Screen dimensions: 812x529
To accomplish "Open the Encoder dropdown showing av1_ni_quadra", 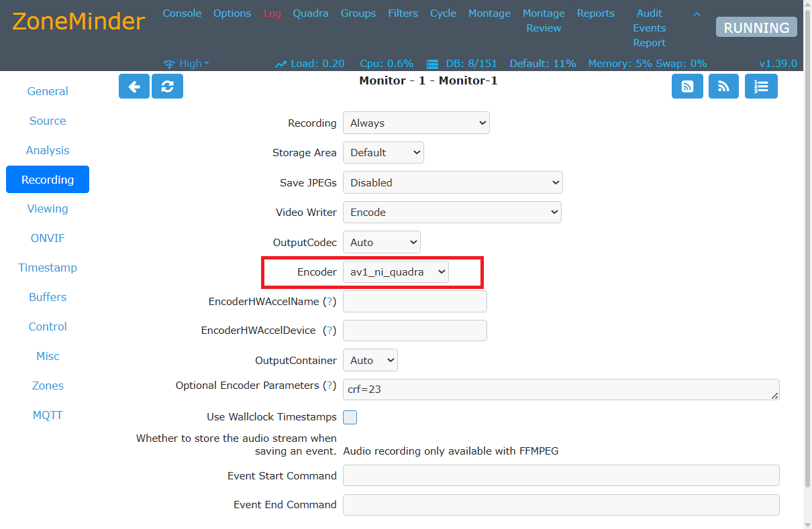I will point(396,272).
